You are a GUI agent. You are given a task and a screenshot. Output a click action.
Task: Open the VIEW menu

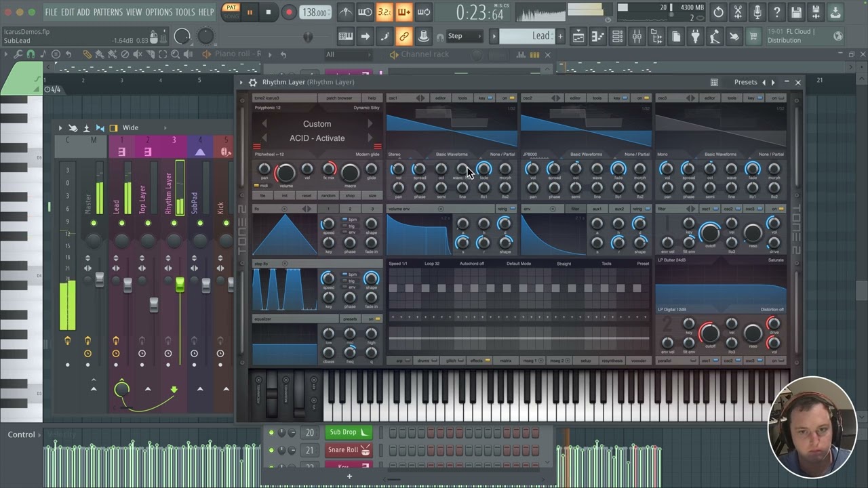pyautogui.click(x=134, y=12)
